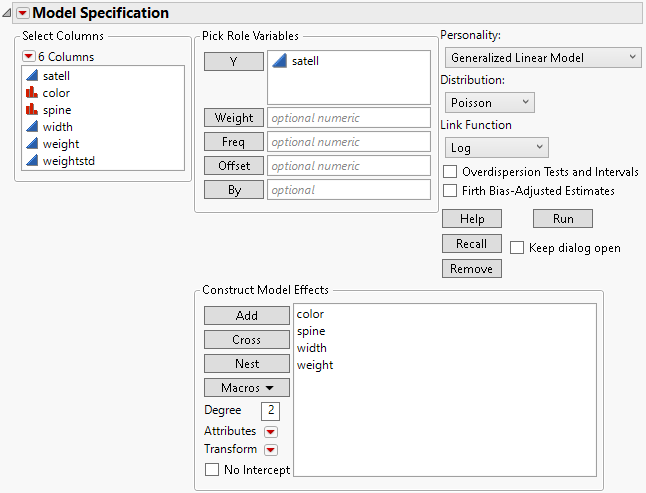Click the Degree value field

(x=270, y=410)
